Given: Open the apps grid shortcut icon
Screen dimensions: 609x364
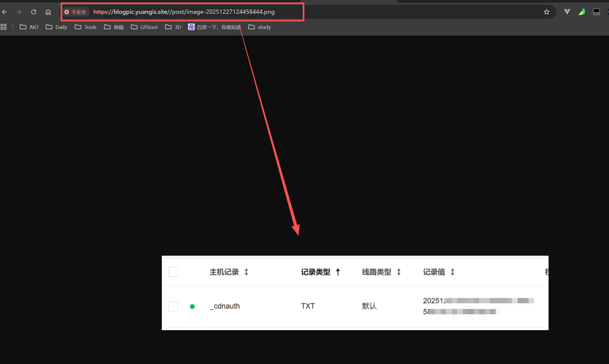Looking at the screenshot, I should coord(4,27).
